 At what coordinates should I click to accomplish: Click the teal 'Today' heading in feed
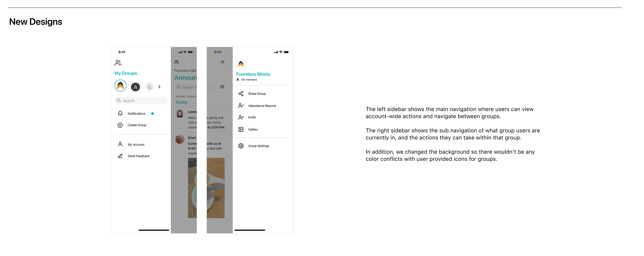pos(181,102)
